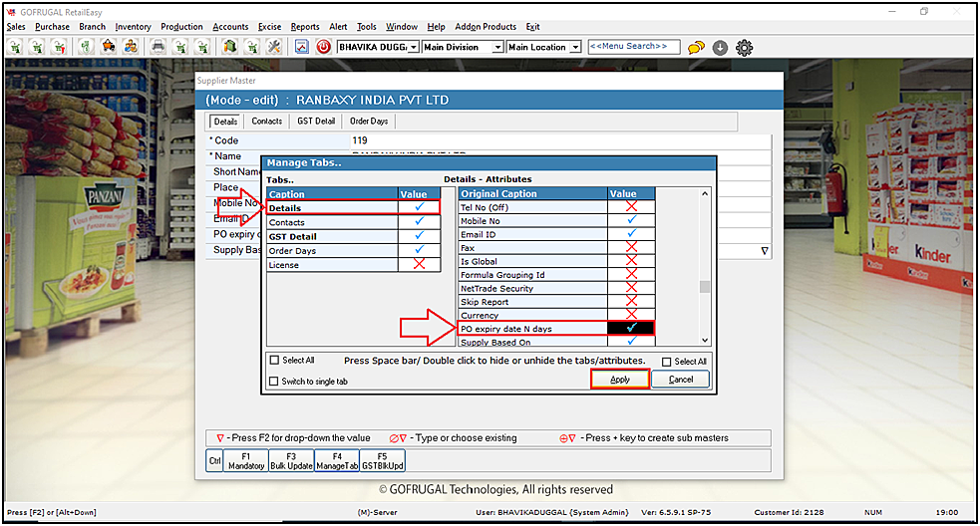The width and height of the screenshot is (980, 526).
Task: Check Select All under the attributes list
Action: click(666, 362)
